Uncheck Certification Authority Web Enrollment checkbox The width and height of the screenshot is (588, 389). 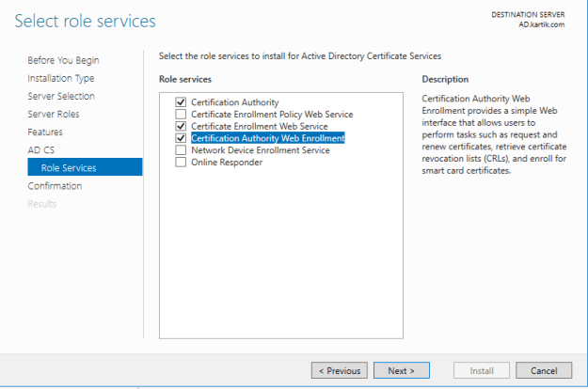coord(181,138)
